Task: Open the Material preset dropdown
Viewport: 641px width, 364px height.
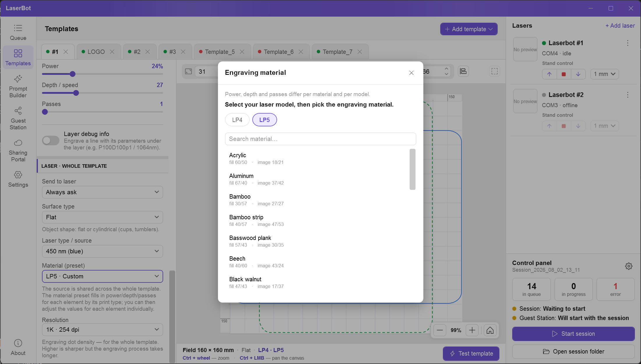Action: coord(103,276)
